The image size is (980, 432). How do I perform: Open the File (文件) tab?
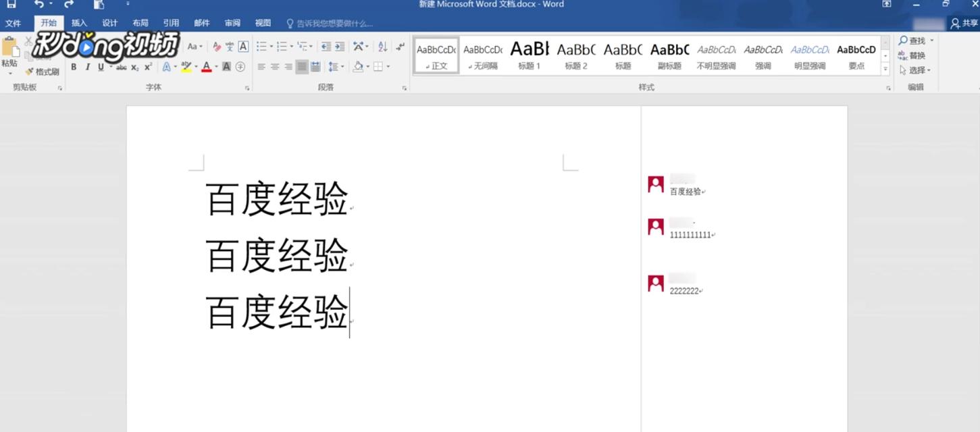tap(13, 23)
